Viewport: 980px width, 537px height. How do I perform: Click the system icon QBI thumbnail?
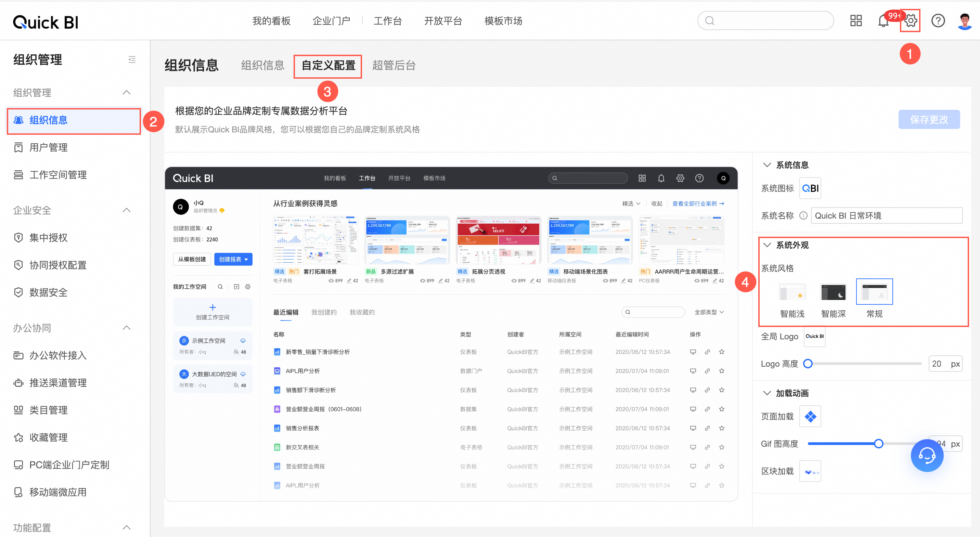tap(810, 188)
